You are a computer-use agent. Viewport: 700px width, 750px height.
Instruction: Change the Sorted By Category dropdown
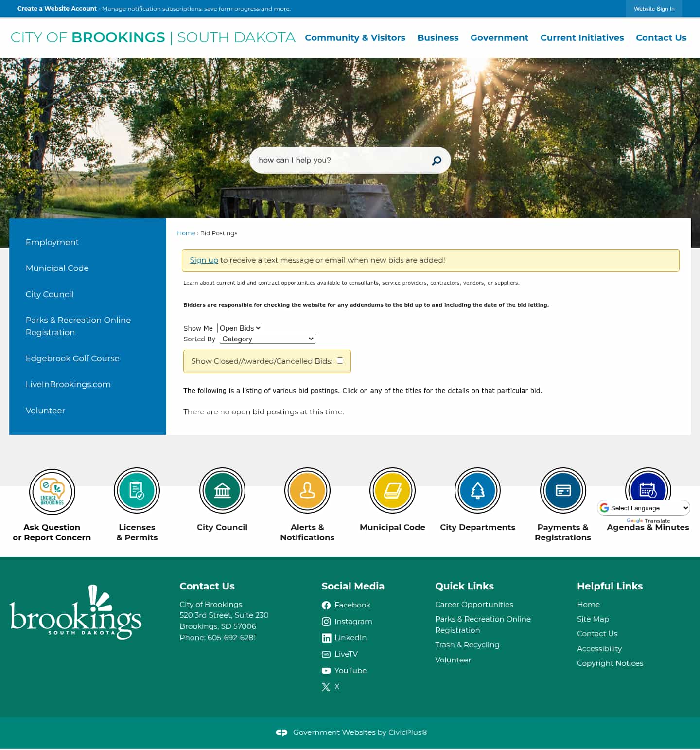[267, 339]
